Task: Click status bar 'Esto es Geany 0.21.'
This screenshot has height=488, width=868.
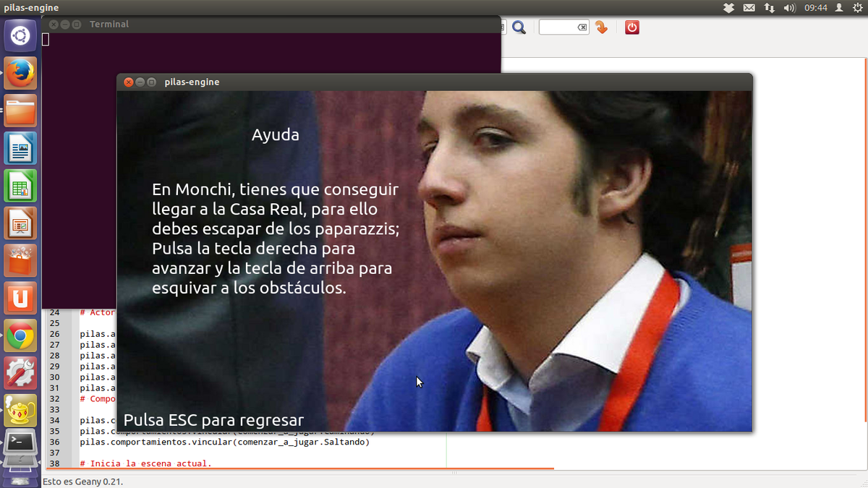Action: 83,481
